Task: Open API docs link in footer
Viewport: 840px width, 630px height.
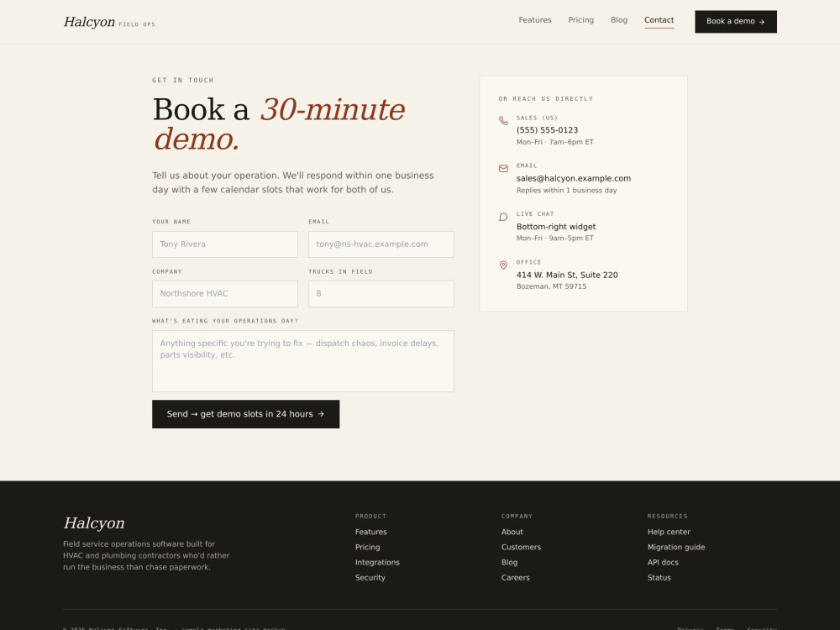Action: [663, 563]
